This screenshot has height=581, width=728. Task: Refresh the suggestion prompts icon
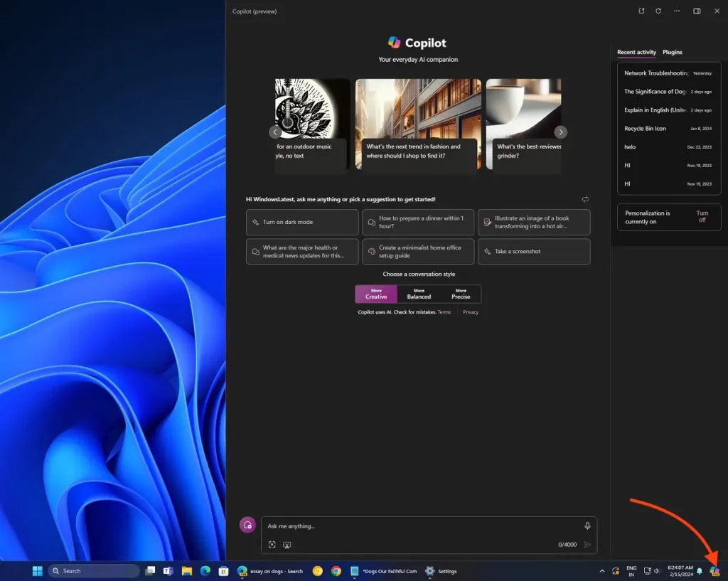(x=585, y=200)
